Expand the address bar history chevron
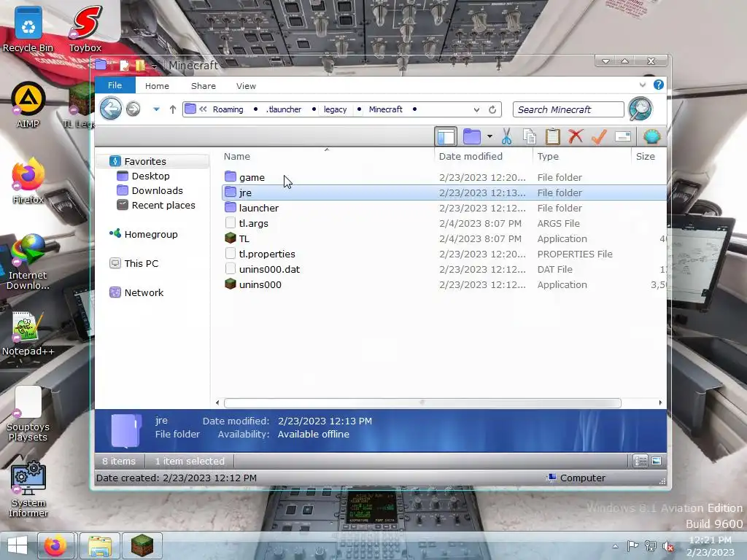 (x=476, y=110)
